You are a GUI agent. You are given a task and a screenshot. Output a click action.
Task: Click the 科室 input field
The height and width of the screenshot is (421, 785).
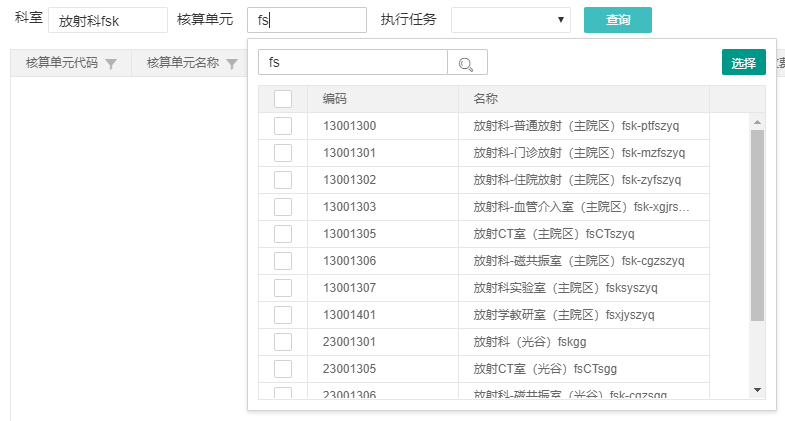pos(108,21)
